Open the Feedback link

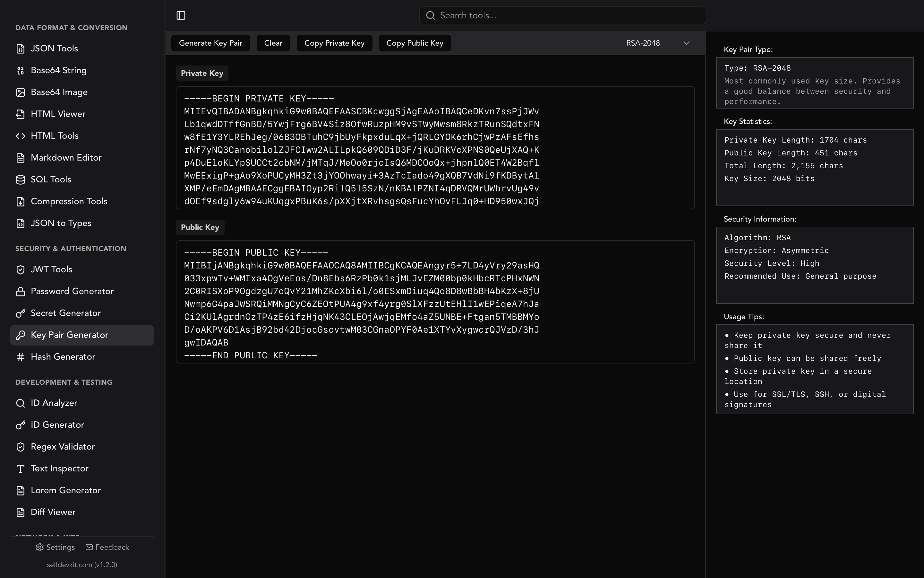[x=107, y=547]
